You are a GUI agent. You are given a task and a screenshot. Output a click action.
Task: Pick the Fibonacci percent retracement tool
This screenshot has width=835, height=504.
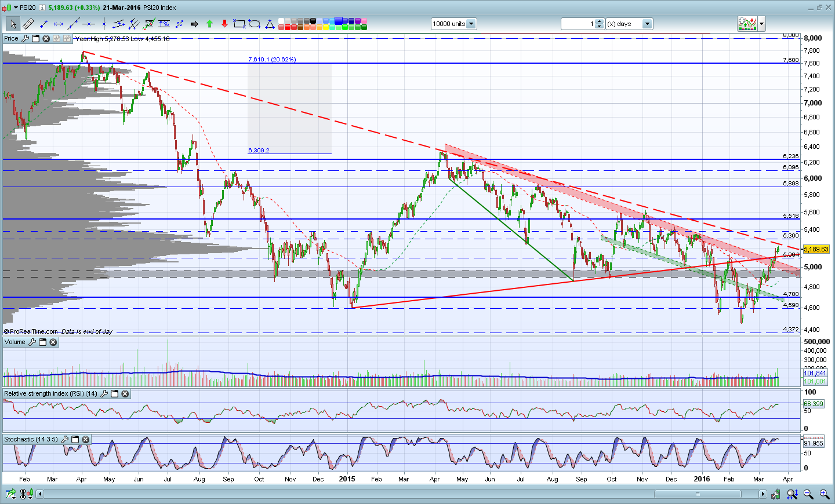pos(164,24)
